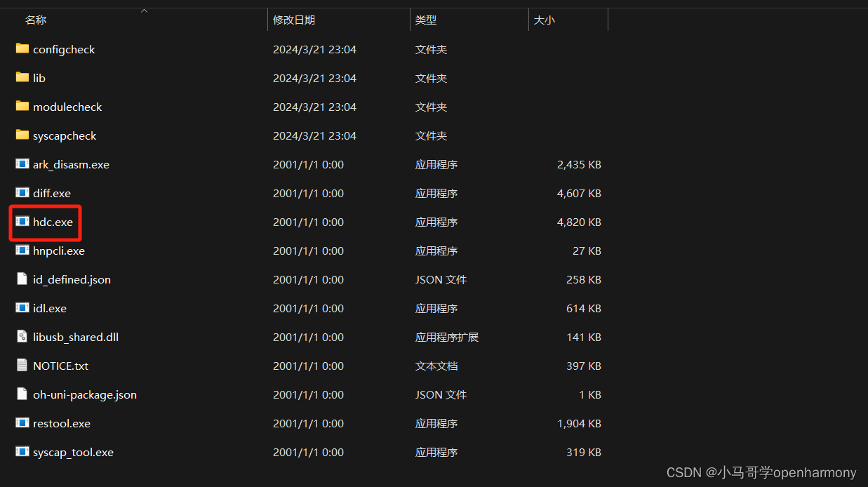Select the file name lib

pyautogui.click(x=39, y=79)
